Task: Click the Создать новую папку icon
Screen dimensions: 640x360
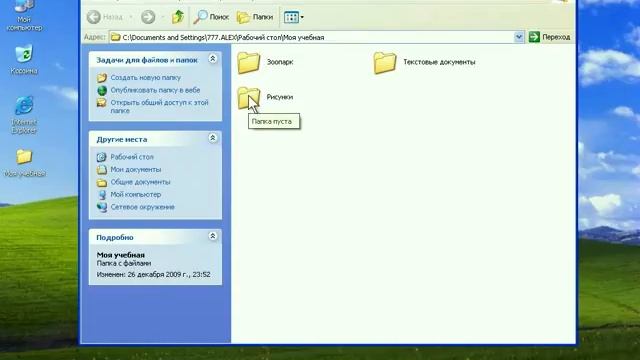Action: click(102, 77)
